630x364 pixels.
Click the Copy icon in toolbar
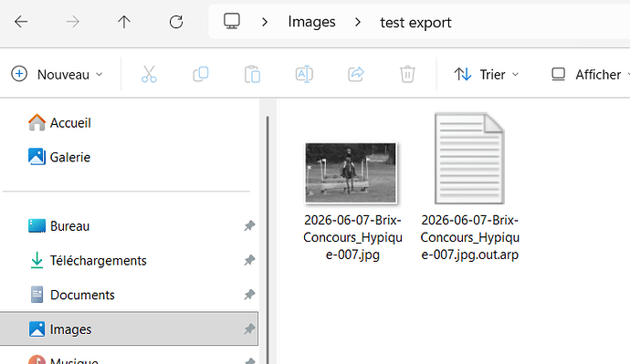201,74
